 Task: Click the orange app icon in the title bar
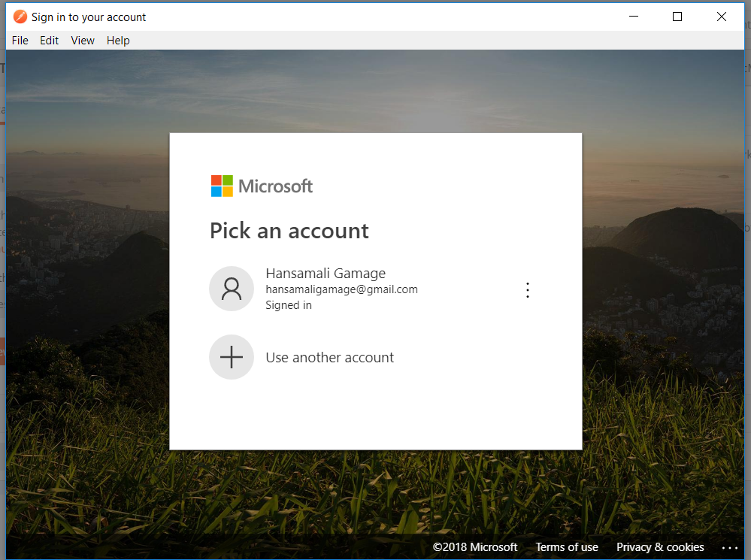click(20, 17)
